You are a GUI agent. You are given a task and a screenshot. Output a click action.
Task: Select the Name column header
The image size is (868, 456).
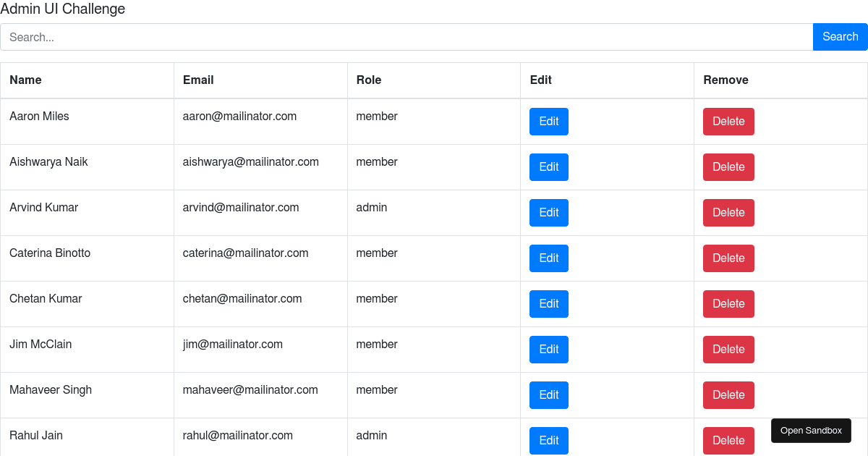point(25,80)
